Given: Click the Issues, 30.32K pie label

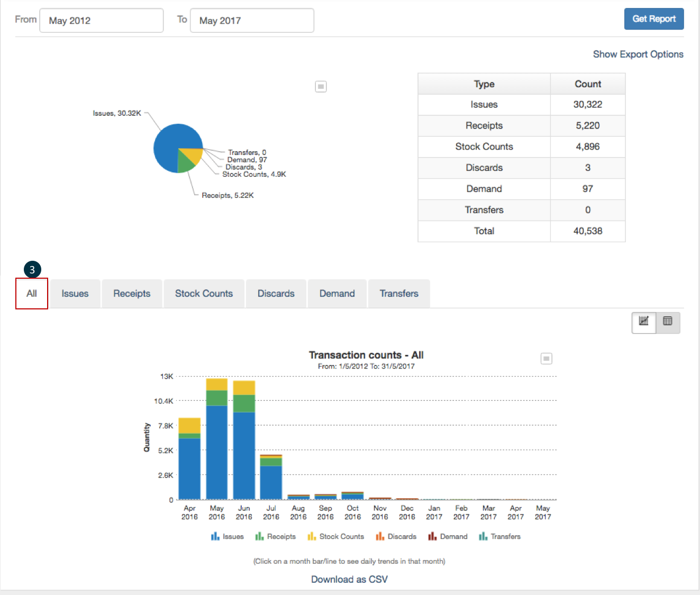Looking at the screenshot, I should [x=117, y=113].
